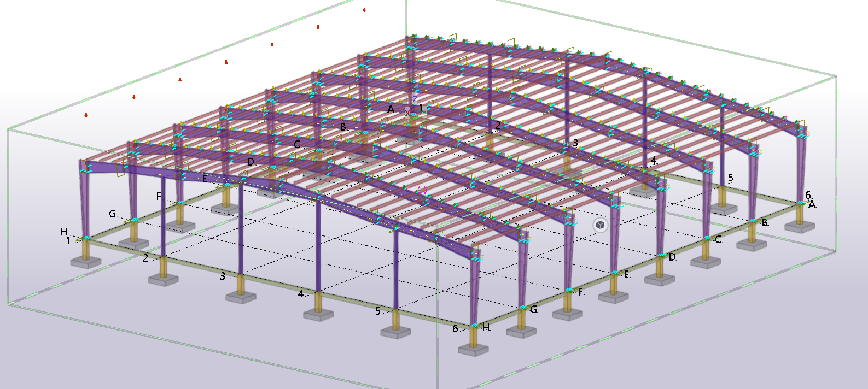Viewport: 868px width, 389px height.
Task: Select grid label 6 beside label A
Action: (x=808, y=195)
